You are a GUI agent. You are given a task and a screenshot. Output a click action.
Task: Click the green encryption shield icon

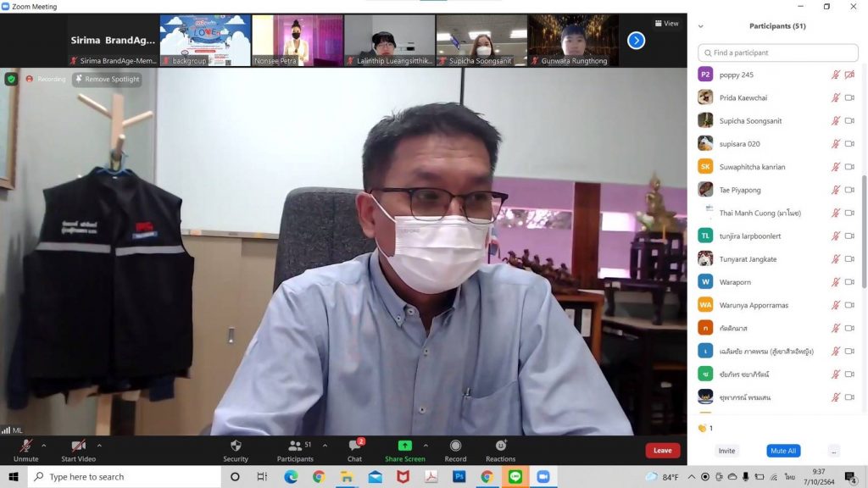coord(11,79)
